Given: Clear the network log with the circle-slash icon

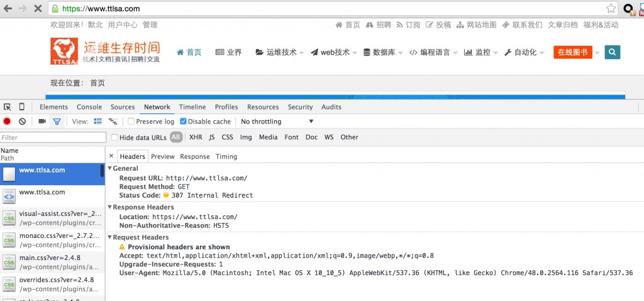Looking at the screenshot, I should click(23, 122).
